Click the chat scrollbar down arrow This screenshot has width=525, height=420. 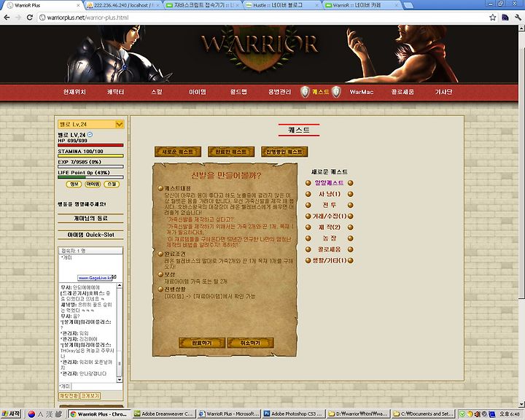coord(119,379)
